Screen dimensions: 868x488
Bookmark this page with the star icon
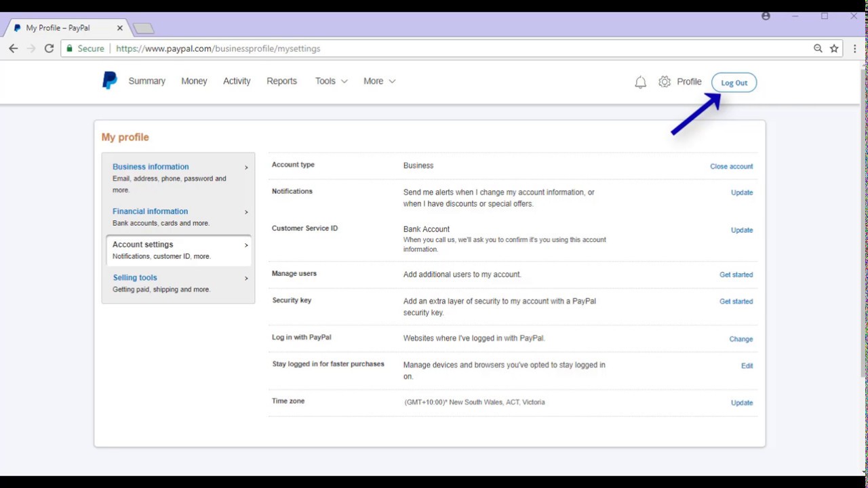(834, 48)
